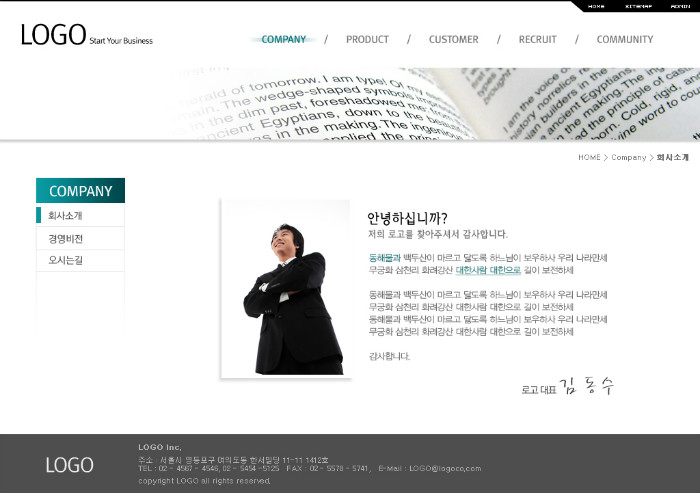Image resolution: width=700 pixels, height=493 pixels.
Task: Click HOME in the breadcrumb trail
Action: 589,157
